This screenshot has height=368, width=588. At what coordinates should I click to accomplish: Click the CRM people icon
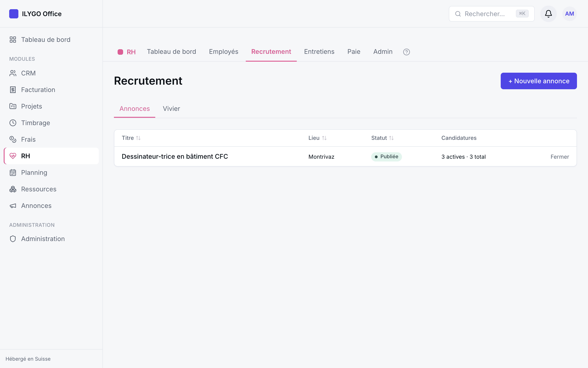(13, 73)
